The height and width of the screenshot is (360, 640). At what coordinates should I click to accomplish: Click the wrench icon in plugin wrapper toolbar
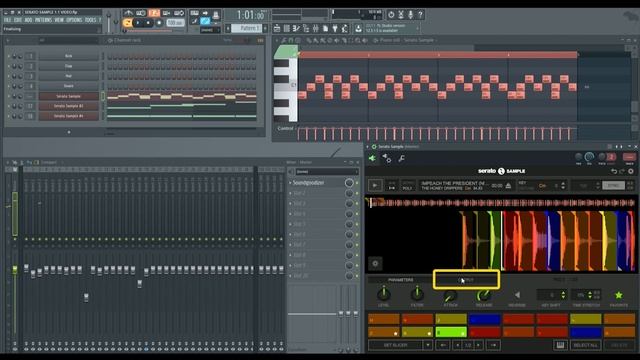point(402,158)
